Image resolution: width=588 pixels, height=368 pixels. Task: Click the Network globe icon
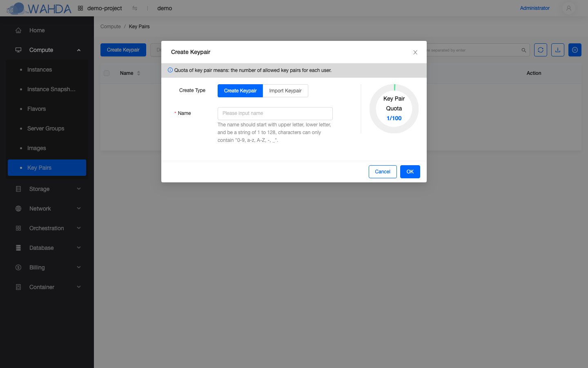point(18,209)
